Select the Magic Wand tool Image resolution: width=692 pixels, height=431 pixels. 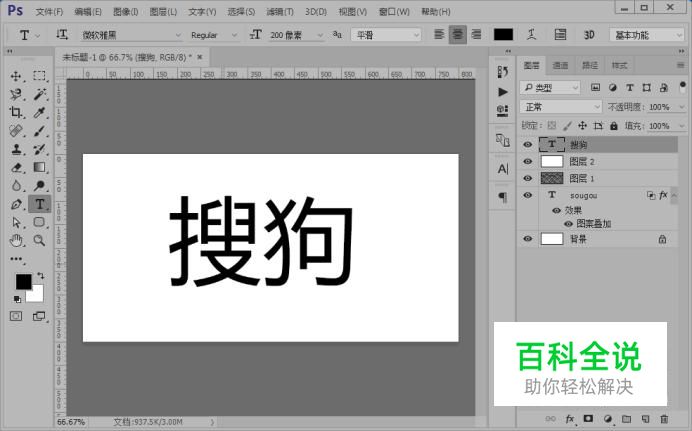[x=39, y=94]
